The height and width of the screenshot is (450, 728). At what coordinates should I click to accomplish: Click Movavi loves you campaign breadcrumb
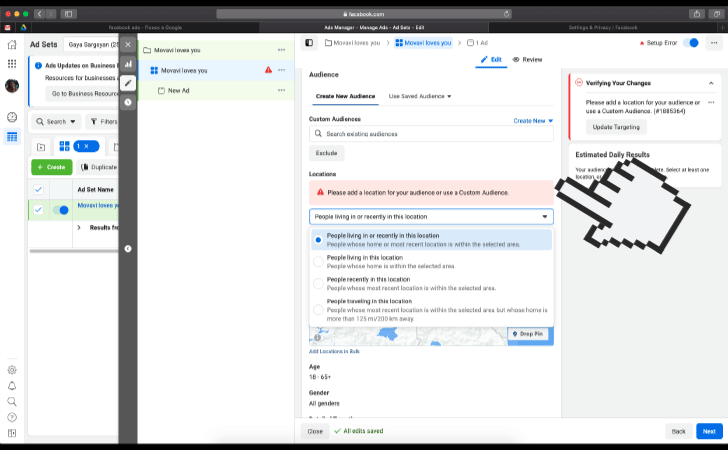coord(352,43)
